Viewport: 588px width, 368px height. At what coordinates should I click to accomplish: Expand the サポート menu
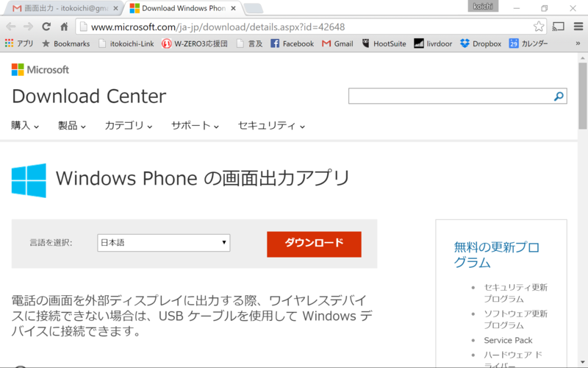[195, 125]
